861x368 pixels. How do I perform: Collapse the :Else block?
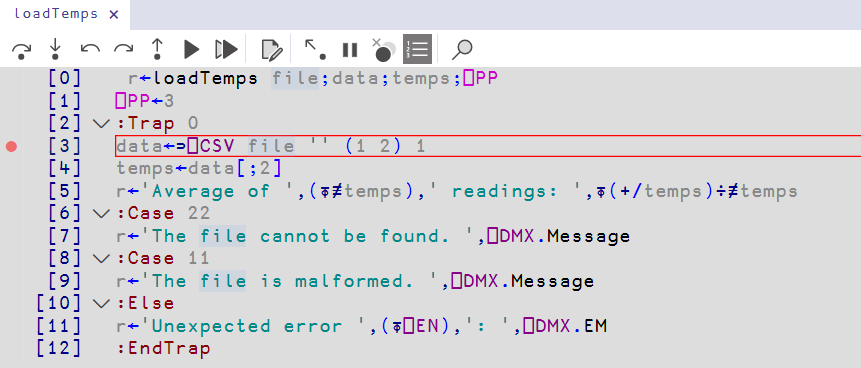coord(102,304)
